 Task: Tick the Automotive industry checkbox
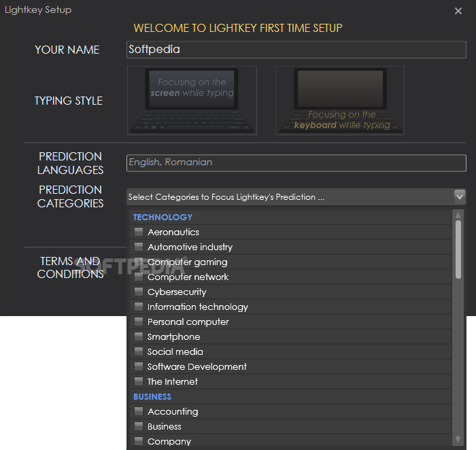pos(139,247)
